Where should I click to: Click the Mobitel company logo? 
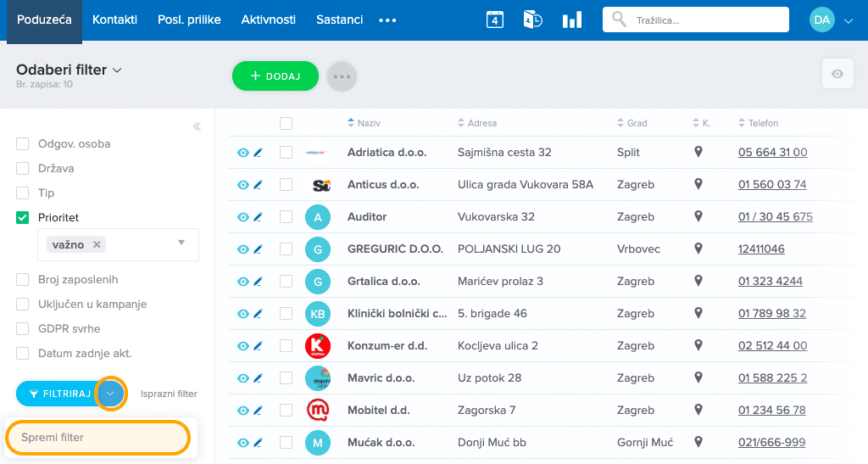point(318,411)
